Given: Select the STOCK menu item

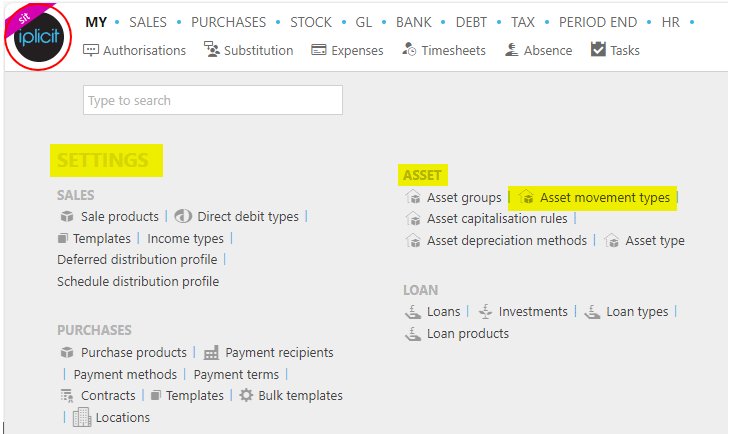Looking at the screenshot, I should [311, 22].
